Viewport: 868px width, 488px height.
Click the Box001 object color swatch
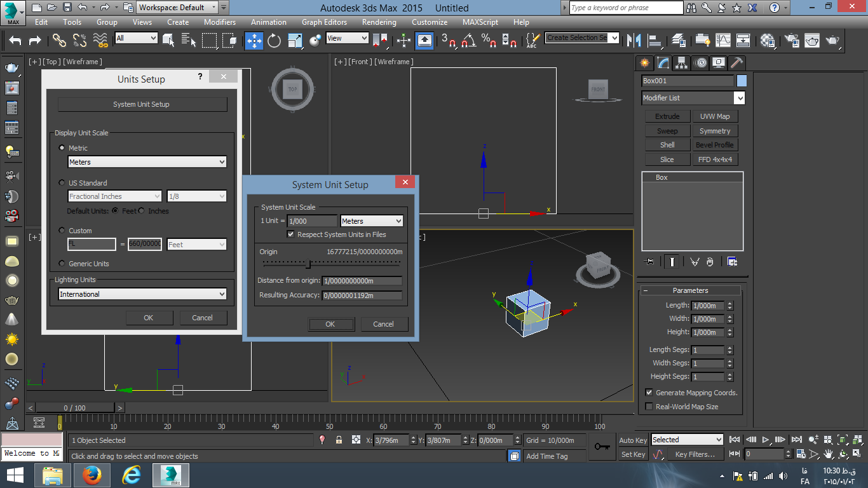point(742,81)
